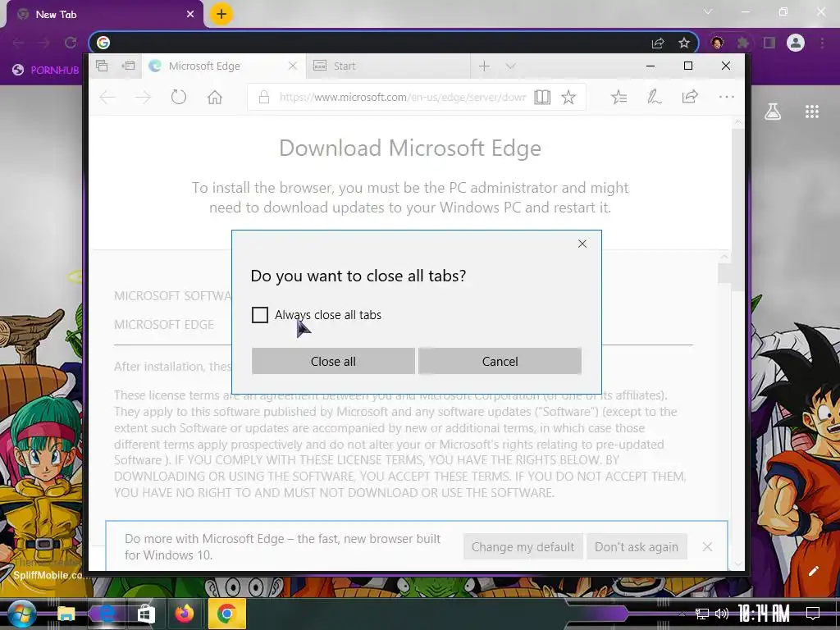Add page to favorites in Edge
The image size is (840, 630).
click(568, 98)
